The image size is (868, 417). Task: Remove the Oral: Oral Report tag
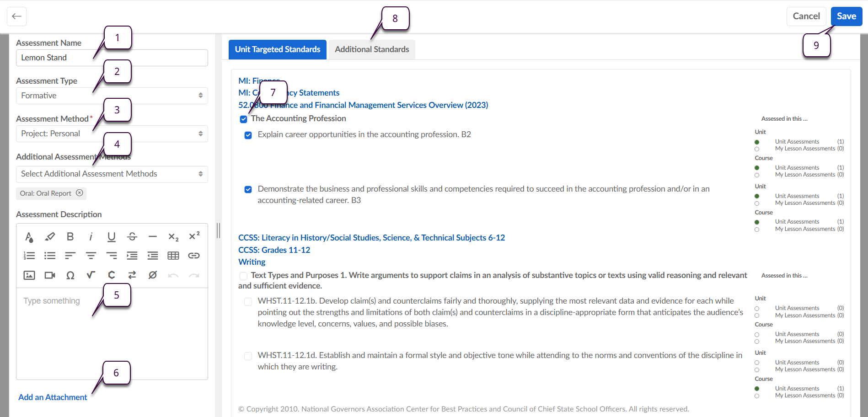(x=80, y=193)
